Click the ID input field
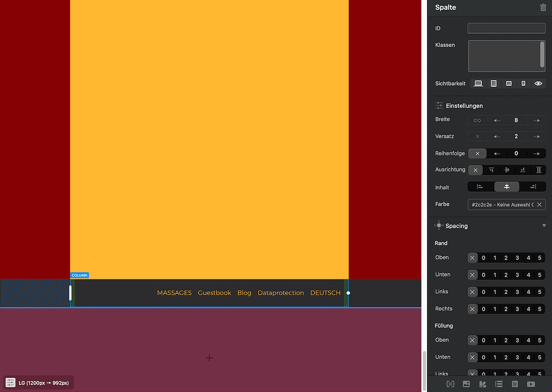Image resolution: width=552 pixels, height=392 pixels. coord(506,28)
